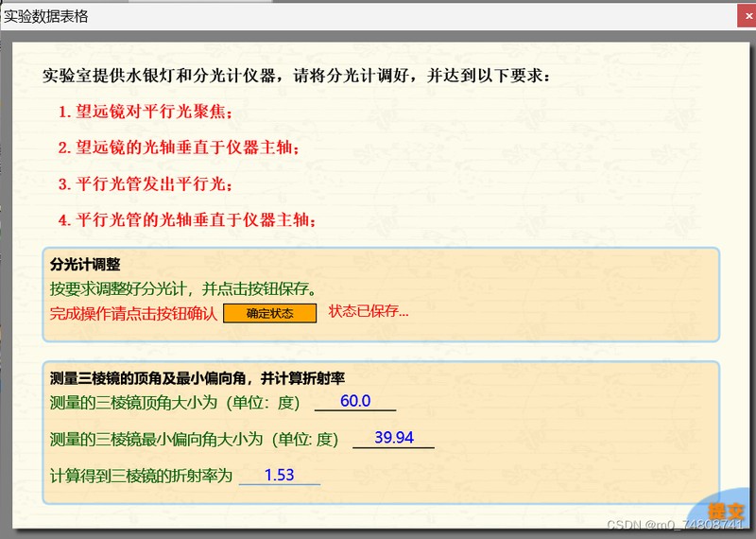This screenshot has height=539, width=756.
Task: Edit the refractive index field 1.53
Action: coord(280,476)
